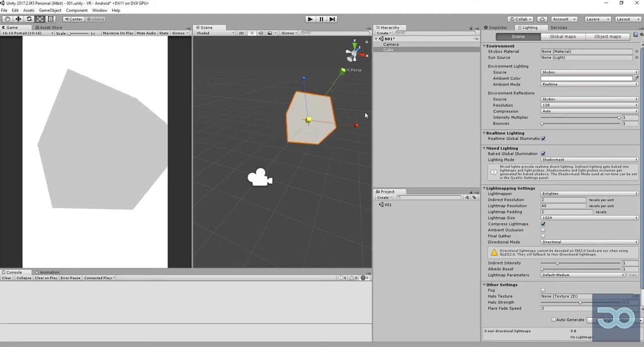This screenshot has width=644, height=347.
Task: Select the Scale tool
Action: click(40, 19)
